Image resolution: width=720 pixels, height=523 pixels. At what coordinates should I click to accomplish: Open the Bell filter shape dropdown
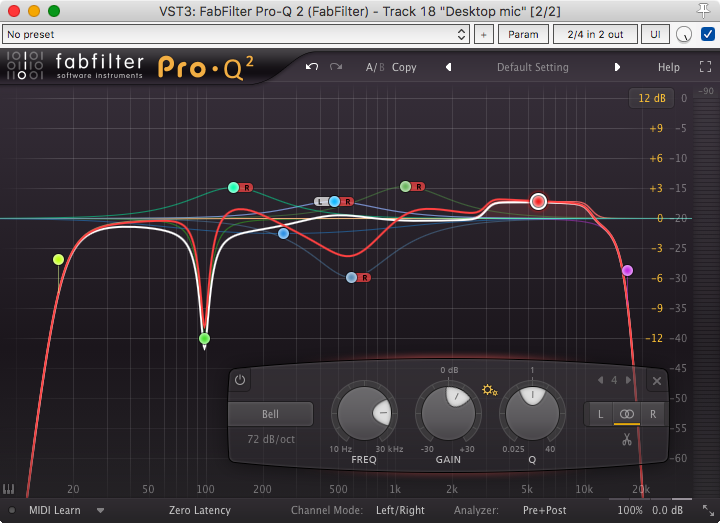270,414
